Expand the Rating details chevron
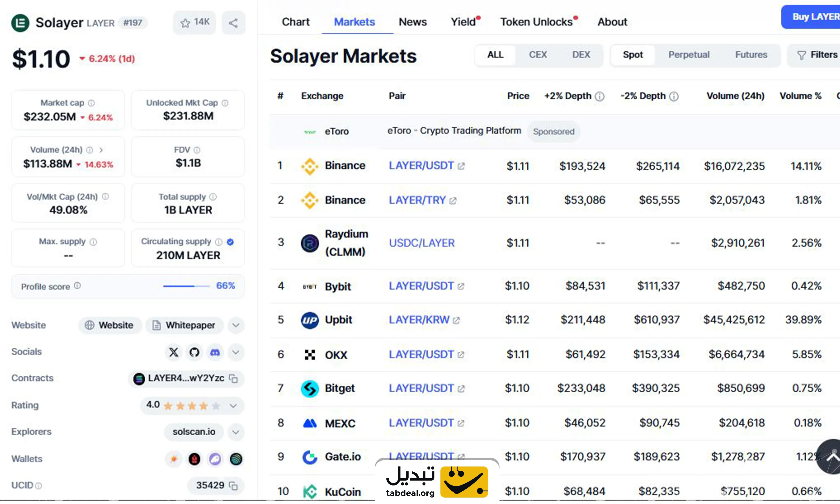 pos(233,406)
